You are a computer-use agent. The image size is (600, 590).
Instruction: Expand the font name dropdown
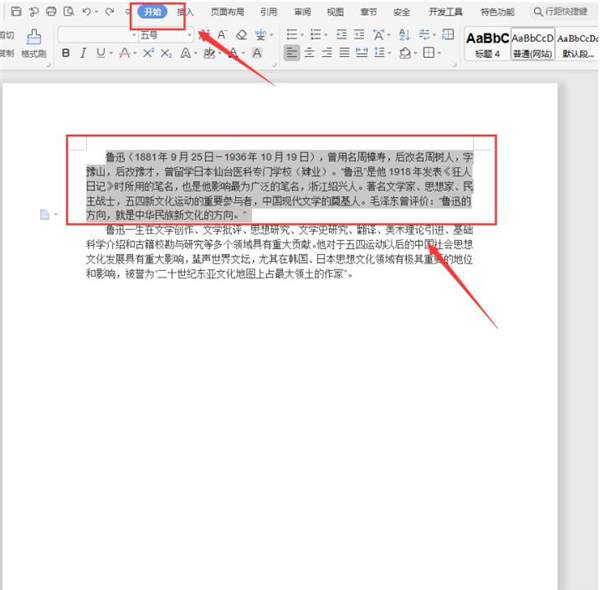pos(134,35)
